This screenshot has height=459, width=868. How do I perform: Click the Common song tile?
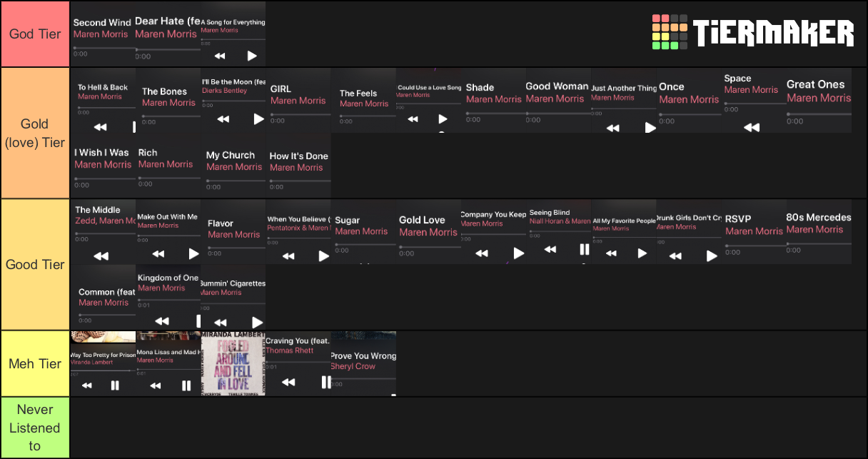pyautogui.click(x=103, y=297)
